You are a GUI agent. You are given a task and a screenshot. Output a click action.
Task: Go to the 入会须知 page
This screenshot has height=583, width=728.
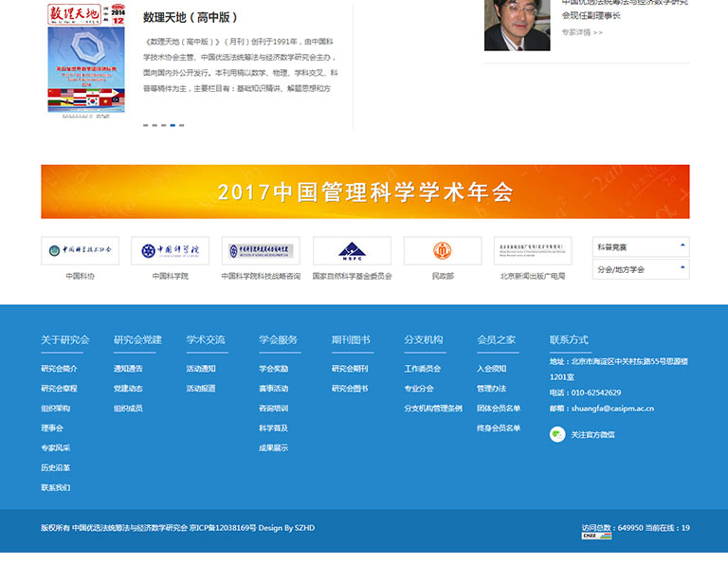coord(491,369)
